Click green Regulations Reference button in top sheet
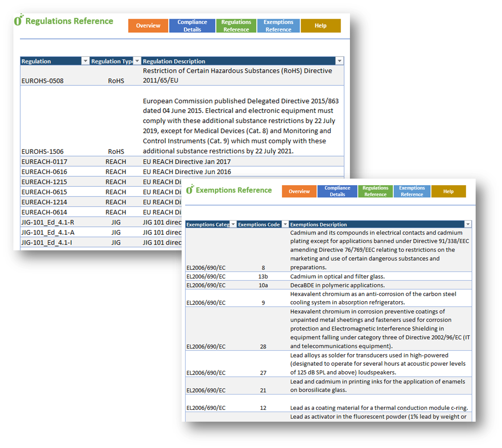 pyautogui.click(x=236, y=26)
